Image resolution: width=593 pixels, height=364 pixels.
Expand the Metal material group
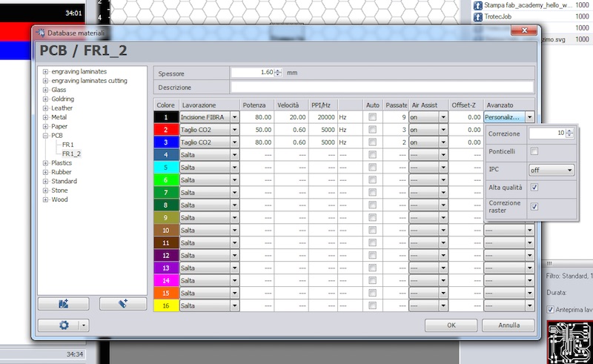[45, 117]
